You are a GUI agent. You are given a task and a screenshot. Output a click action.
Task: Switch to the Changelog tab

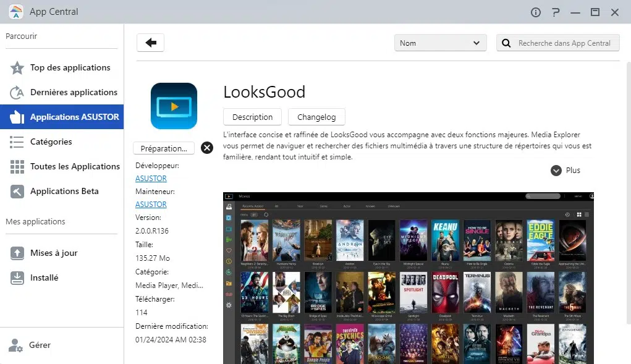pos(316,117)
